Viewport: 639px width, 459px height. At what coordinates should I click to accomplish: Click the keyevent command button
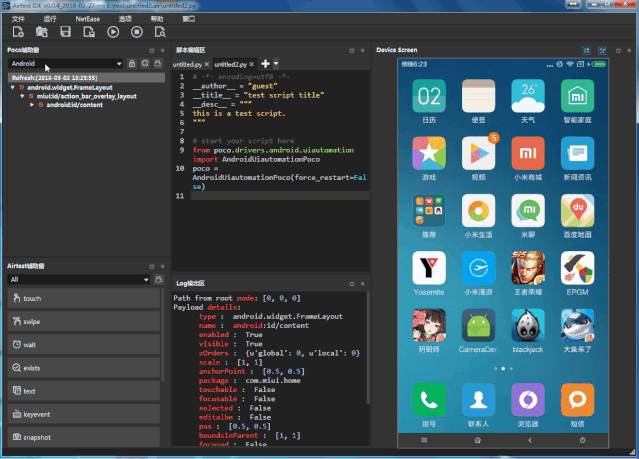[x=84, y=414]
